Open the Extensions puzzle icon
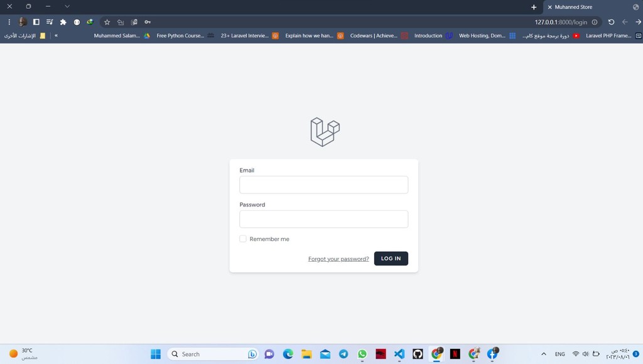 point(63,22)
